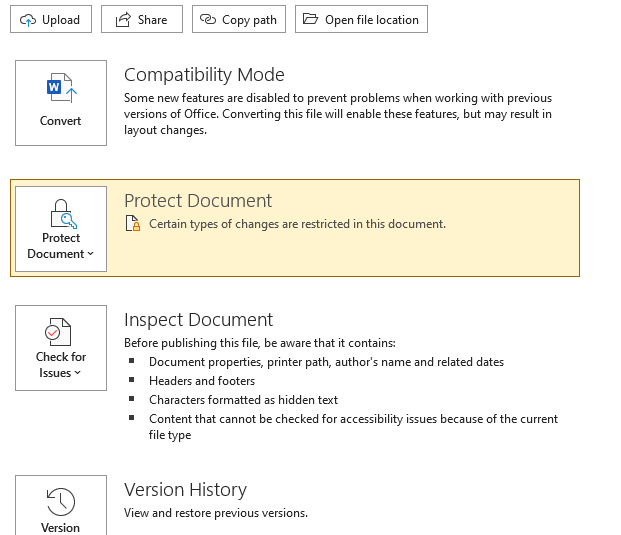
Task: Click the Convert Word document icon
Action: [61, 90]
